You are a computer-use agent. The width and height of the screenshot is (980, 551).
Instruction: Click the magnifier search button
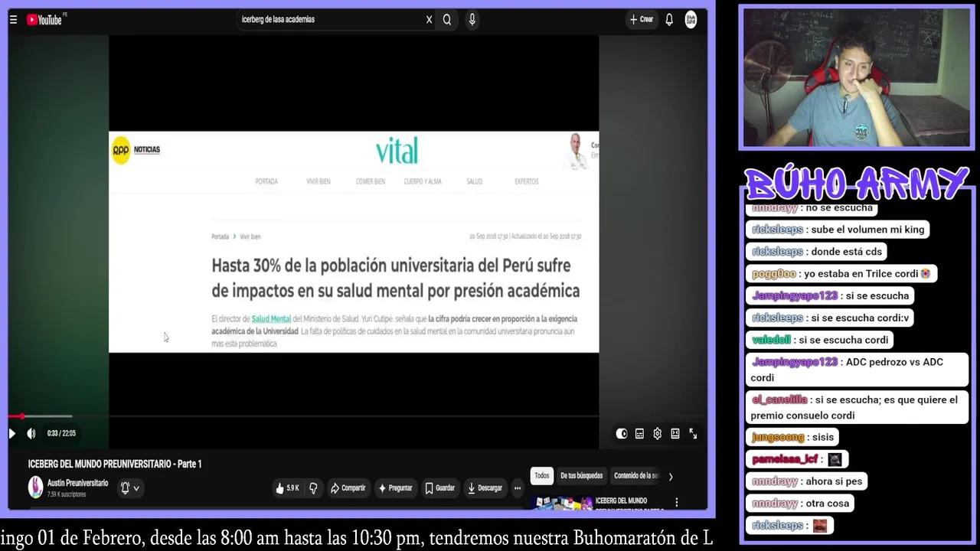[447, 20]
